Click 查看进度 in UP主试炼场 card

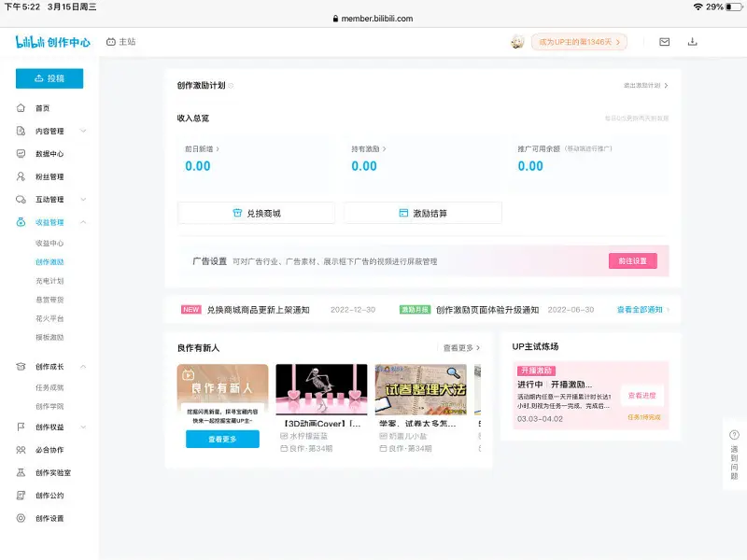coord(641,395)
